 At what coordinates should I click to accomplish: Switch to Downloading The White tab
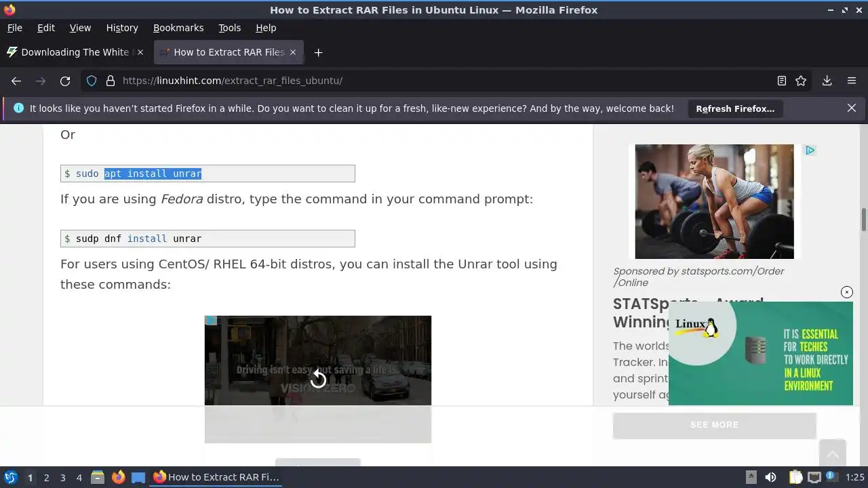[x=75, y=52]
